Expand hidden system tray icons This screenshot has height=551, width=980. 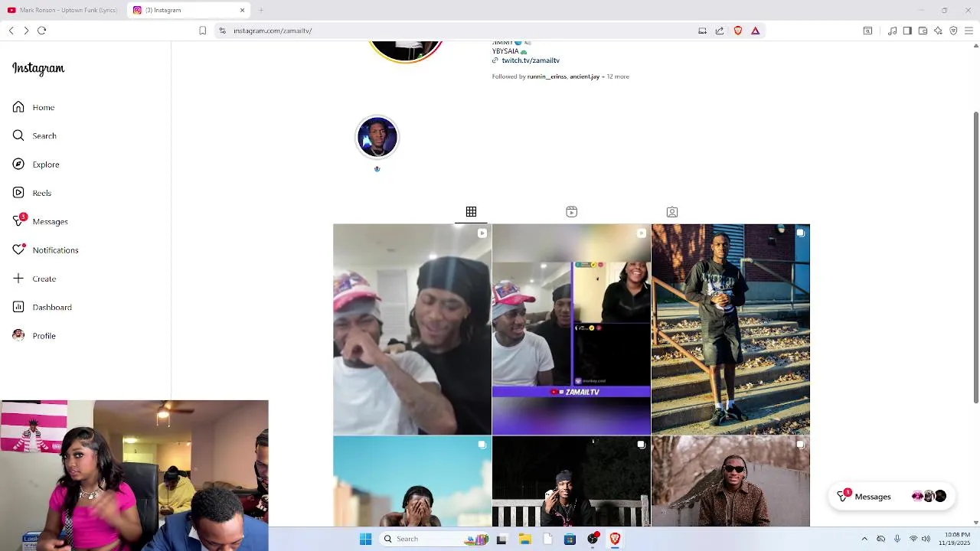[864, 539]
